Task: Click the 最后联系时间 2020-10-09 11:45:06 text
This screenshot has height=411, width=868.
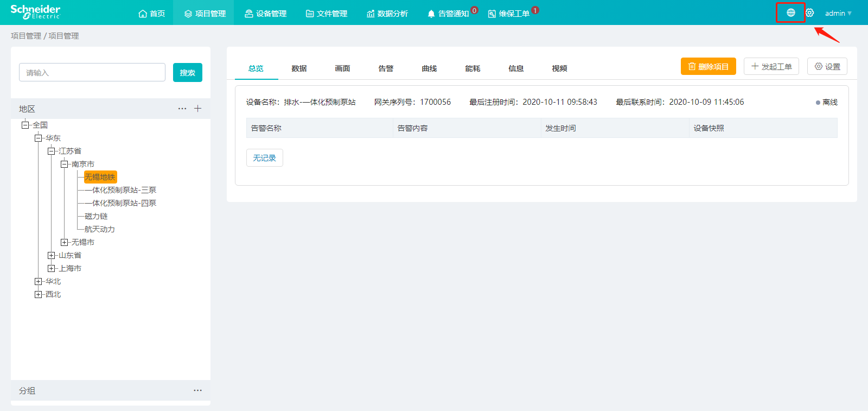Action: click(680, 102)
